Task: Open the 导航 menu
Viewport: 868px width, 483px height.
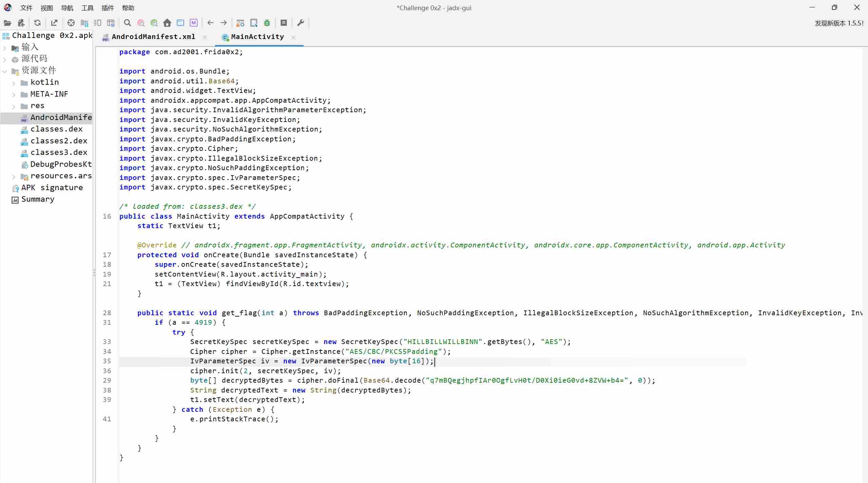Action: pos(67,8)
